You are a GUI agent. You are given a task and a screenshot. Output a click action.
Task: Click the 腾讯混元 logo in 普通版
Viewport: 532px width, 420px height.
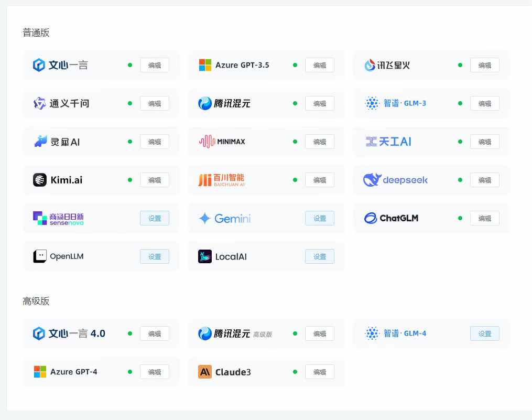204,103
